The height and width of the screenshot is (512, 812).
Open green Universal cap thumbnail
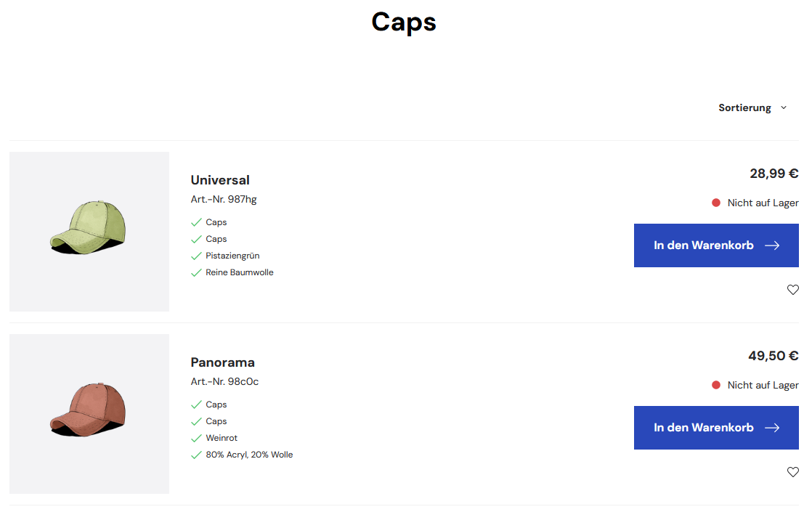[89, 232]
